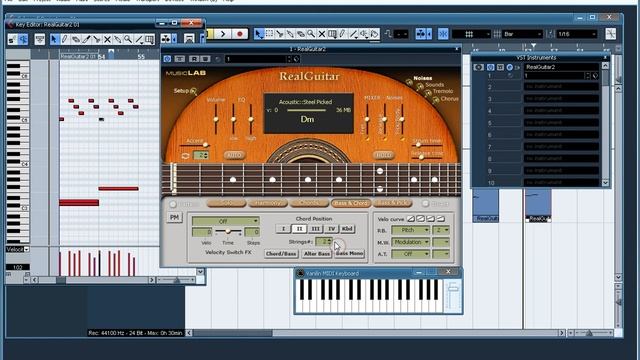Open the A.T. Off dropdown
640x360 pixels.
410,254
